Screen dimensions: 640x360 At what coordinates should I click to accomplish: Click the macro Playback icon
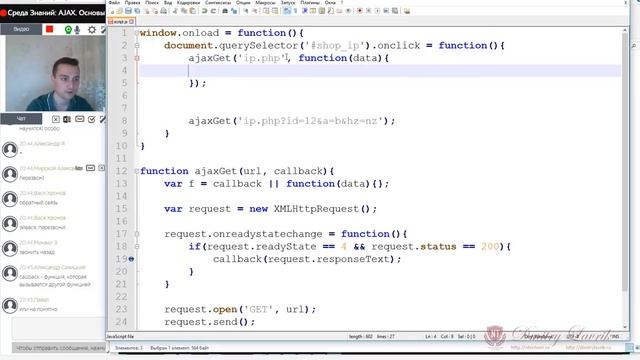377,11
